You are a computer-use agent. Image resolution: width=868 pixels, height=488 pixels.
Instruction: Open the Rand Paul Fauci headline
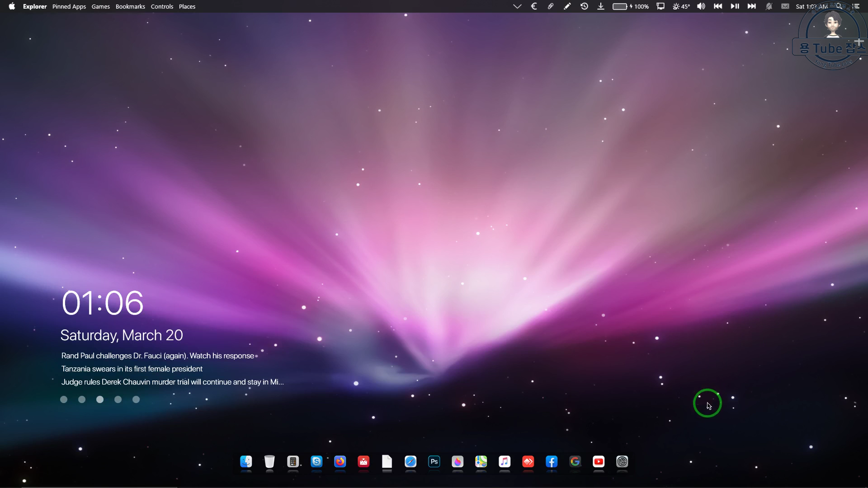coord(157,356)
